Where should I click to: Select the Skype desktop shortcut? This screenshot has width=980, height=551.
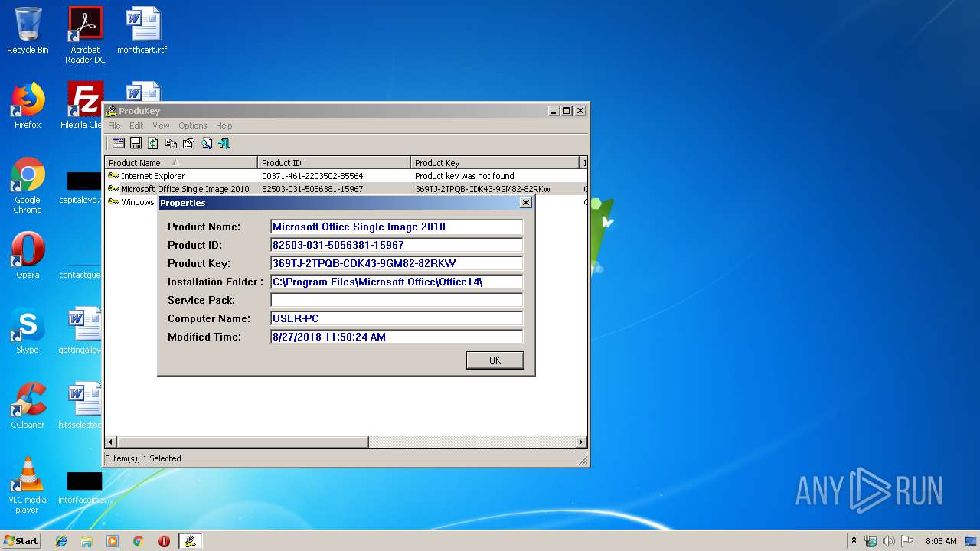pyautogui.click(x=28, y=331)
